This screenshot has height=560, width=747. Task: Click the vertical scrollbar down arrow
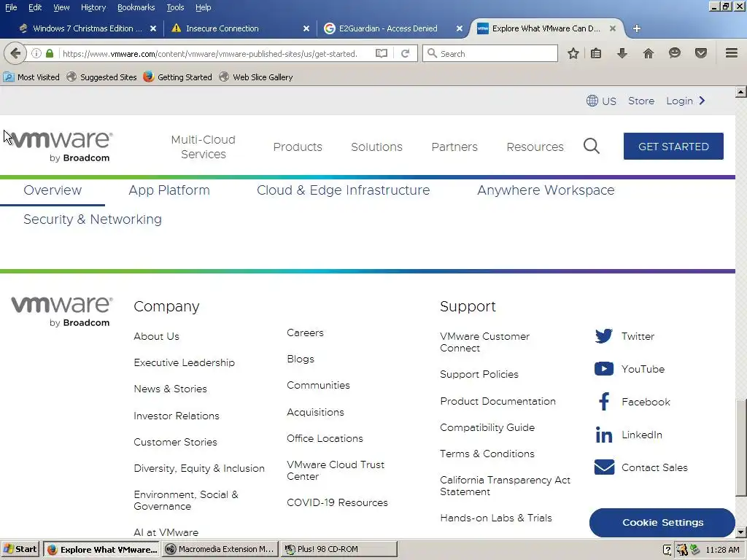[740, 532]
